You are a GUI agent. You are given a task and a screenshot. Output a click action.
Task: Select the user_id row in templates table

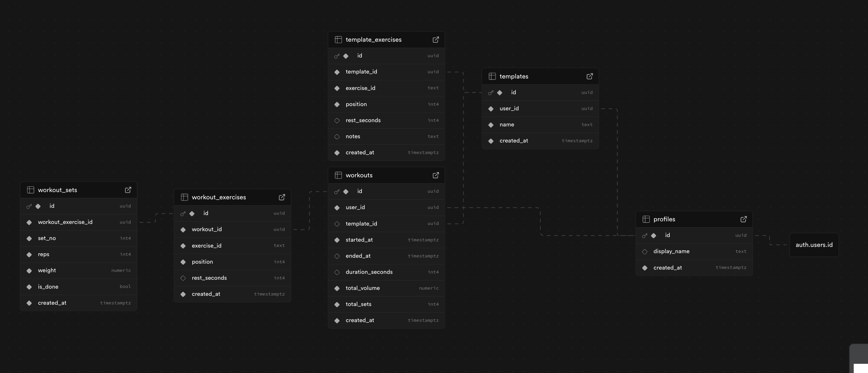click(540, 108)
